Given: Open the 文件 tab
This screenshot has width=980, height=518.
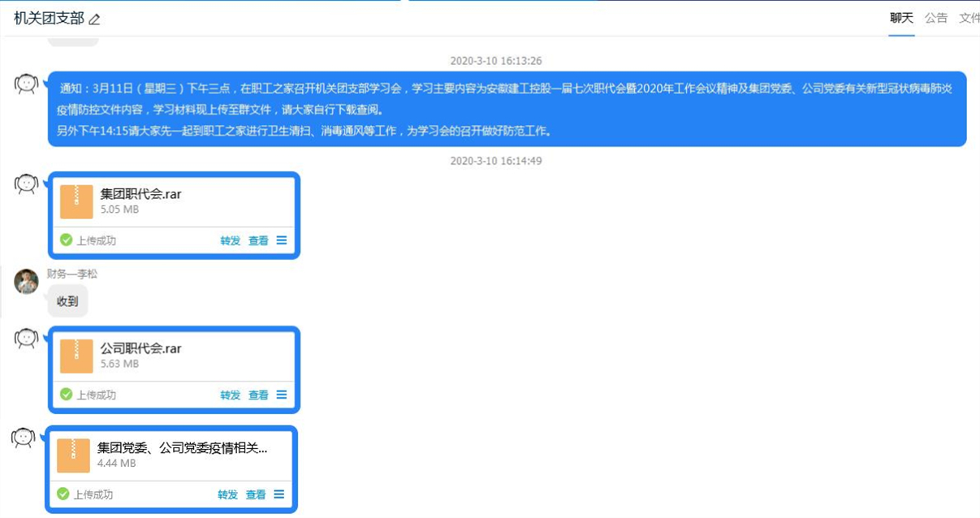Looking at the screenshot, I should 969,18.
